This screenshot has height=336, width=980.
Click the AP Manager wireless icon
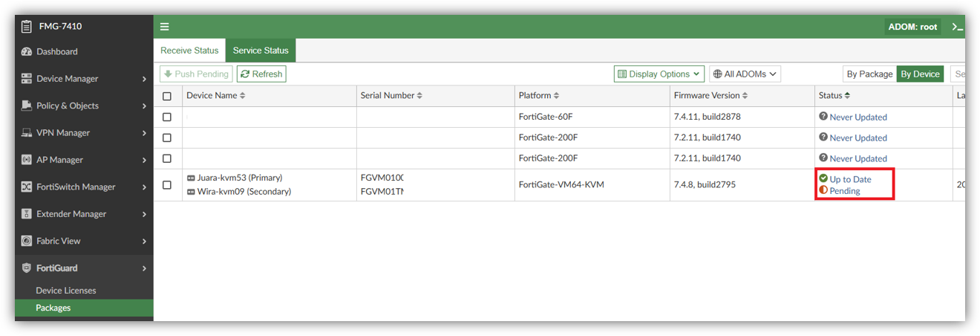(x=27, y=160)
